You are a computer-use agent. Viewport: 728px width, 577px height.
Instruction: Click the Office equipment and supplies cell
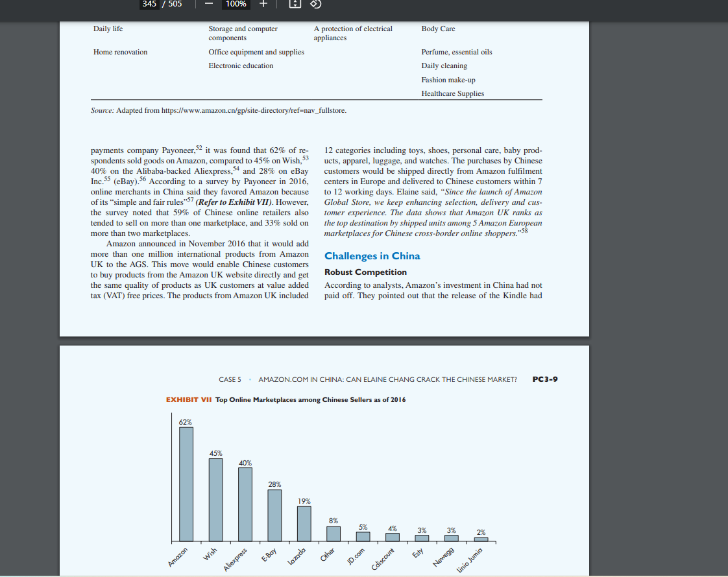(x=256, y=52)
